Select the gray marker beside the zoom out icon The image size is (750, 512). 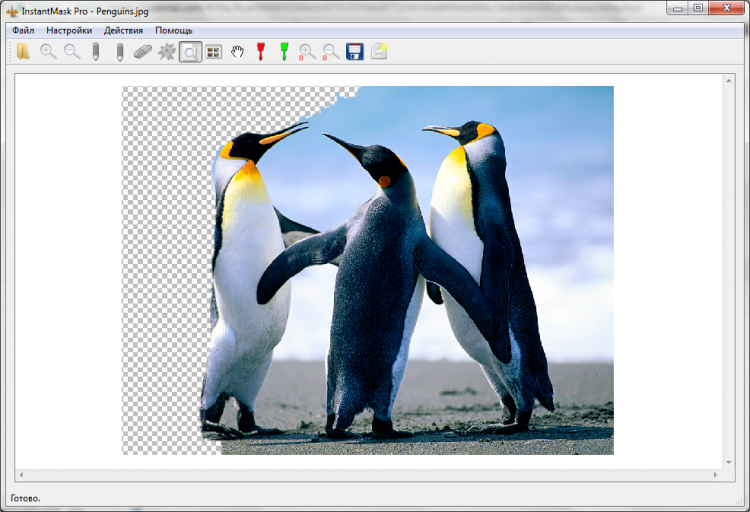point(96,52)
